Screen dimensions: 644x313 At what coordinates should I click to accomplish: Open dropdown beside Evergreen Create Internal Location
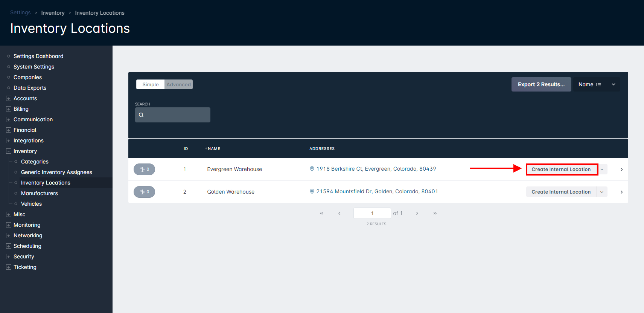click(x=602, y=169)
